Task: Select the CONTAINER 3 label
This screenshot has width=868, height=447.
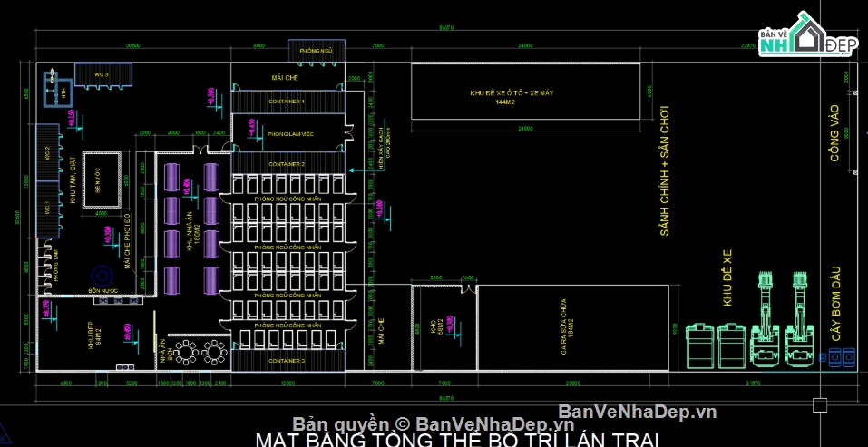Action: pos(287,361)
